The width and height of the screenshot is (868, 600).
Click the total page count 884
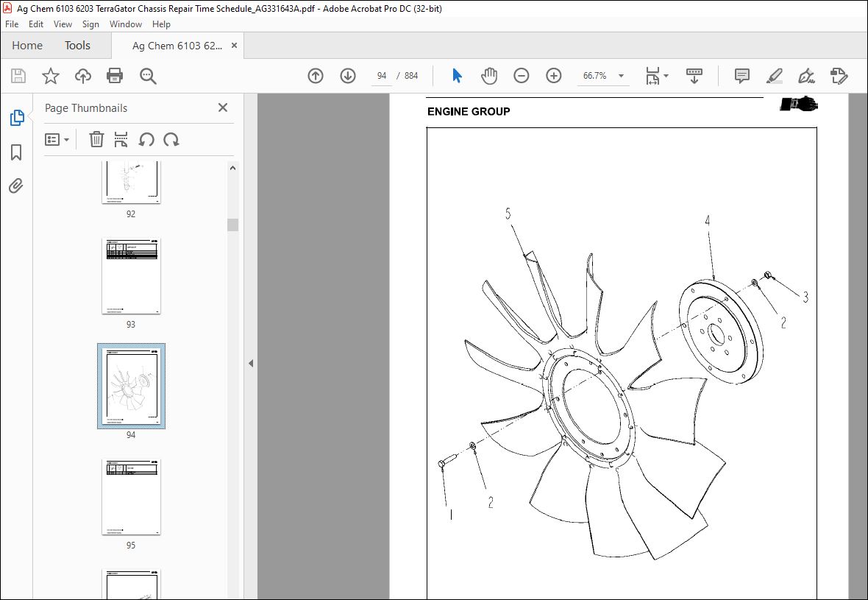pos(411,76)
